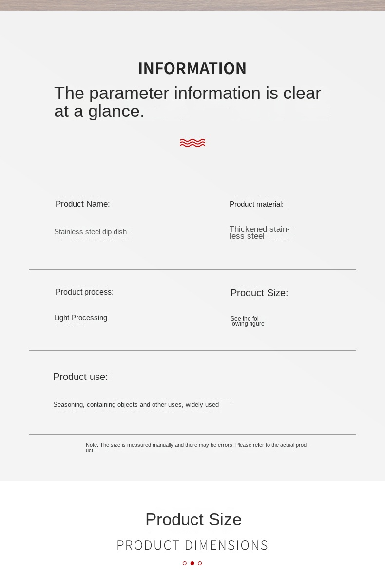
Task: Click the 'Light Processing' value
Action: 80,318
